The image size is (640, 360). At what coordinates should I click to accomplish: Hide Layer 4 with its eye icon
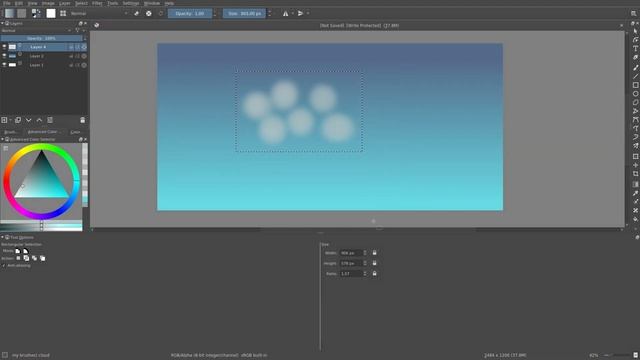pyautogui.click(x=4, y=47)
